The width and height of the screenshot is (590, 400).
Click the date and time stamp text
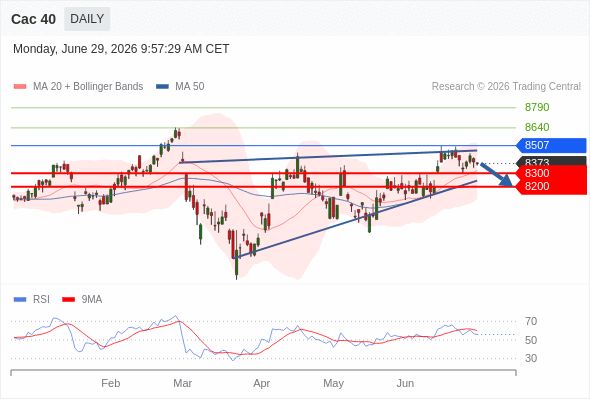coord(121,49)
